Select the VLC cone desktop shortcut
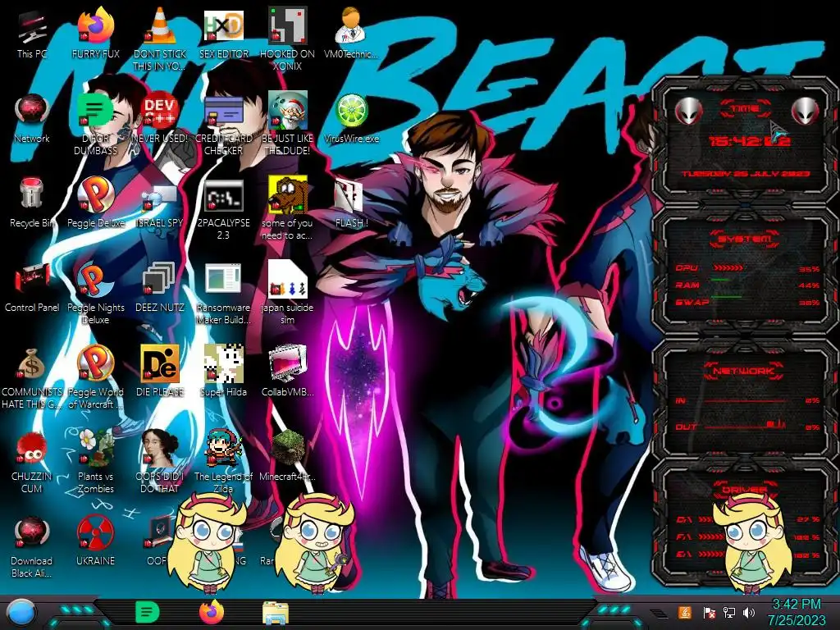 tap(160, 39)
